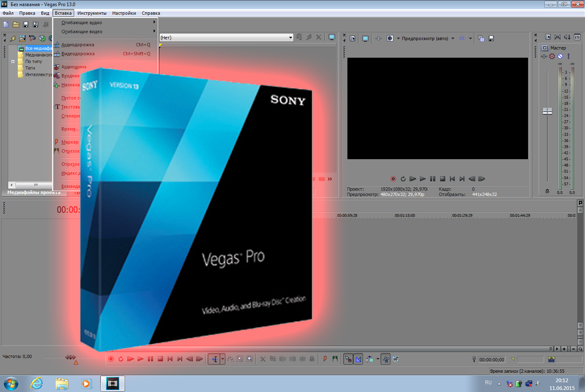Click the Project Video Properties icon in preview
Image resolution: width=585 pixels, height=392 pixels.
pos(353,38)
